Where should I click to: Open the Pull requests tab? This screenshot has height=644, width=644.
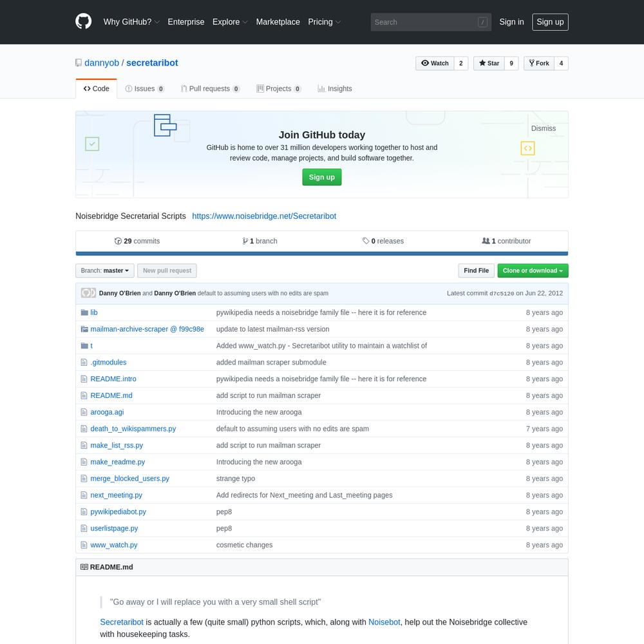[211, 89]
